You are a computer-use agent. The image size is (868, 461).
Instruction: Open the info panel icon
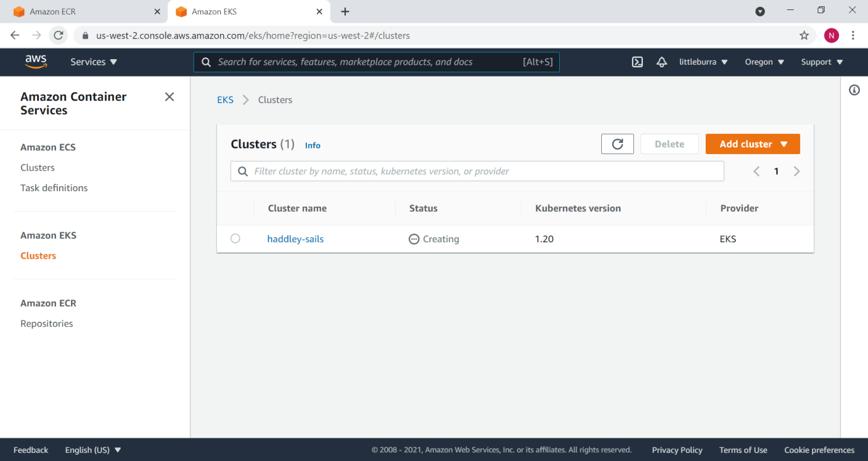tap(854, 90)
